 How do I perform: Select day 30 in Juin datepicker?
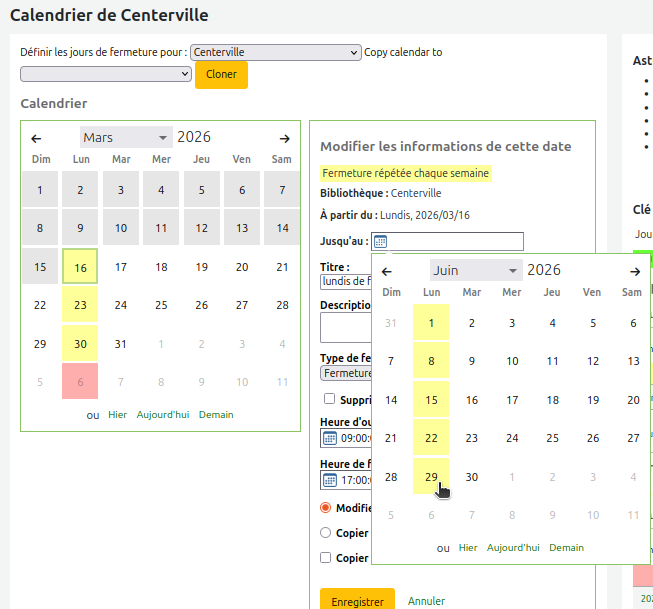point(471,477)
